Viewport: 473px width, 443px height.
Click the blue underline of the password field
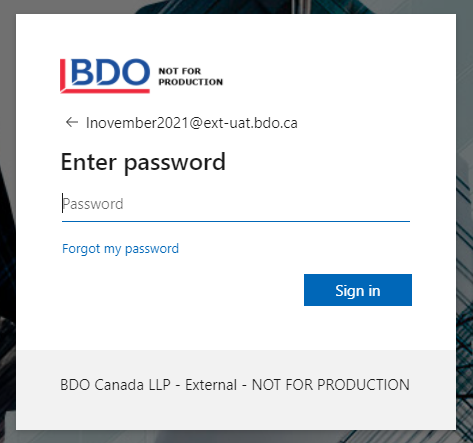[236, 221]
